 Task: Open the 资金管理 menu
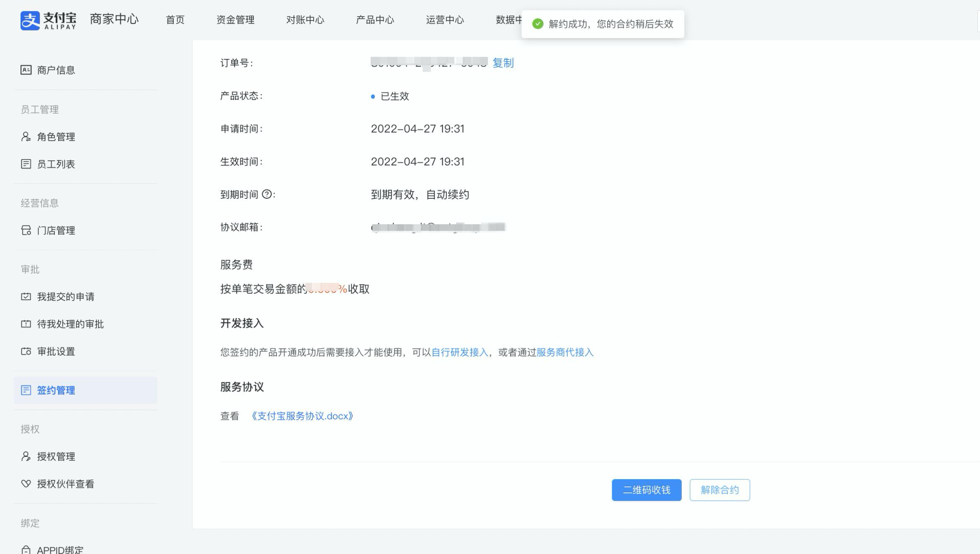(235, 20)
